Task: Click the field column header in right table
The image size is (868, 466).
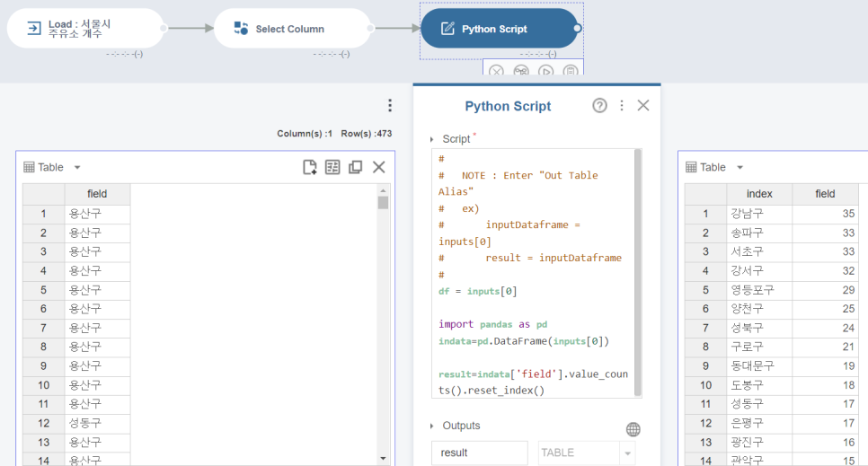Action: tap(825, 194)
